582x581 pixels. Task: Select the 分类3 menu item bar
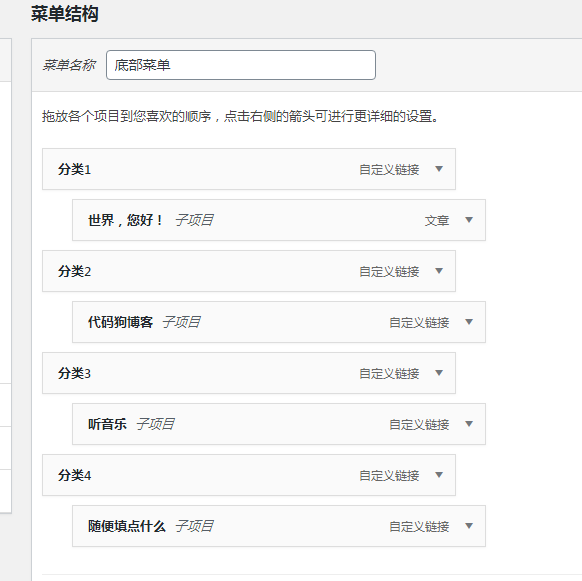point(249,373)
